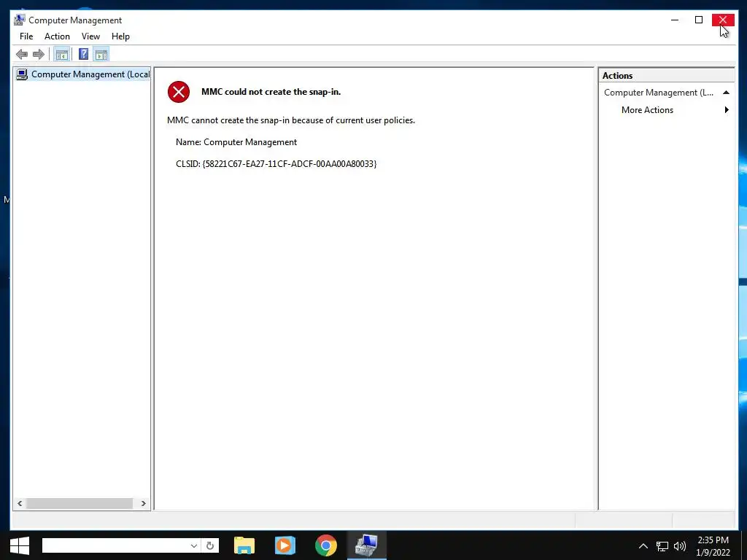Image resolution: width=747 pixels, height=560 pixels.
Task: Select Computer Management (Local) tree node
Action: coord(82,74)
